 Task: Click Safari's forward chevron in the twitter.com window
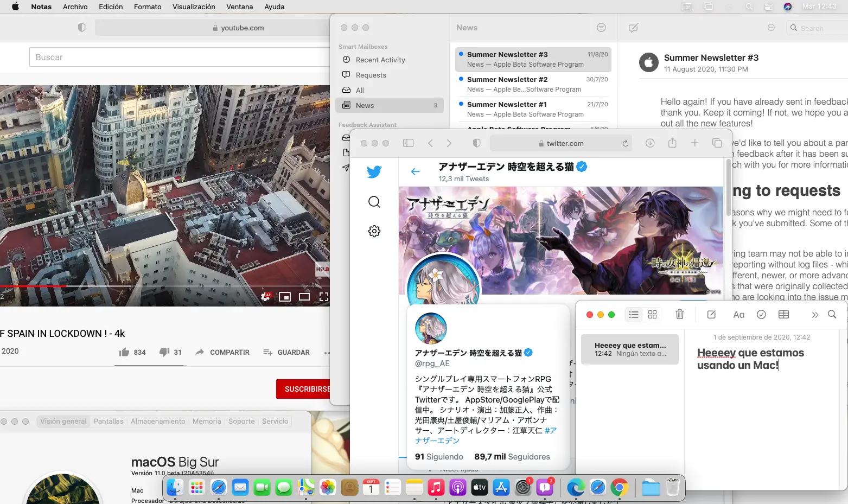point(449,143)
